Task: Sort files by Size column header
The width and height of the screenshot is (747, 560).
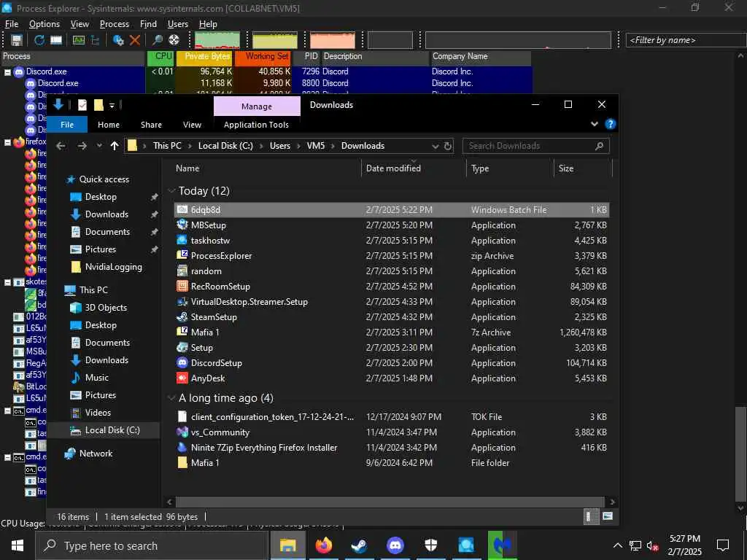Action: [x=583, y=168]
